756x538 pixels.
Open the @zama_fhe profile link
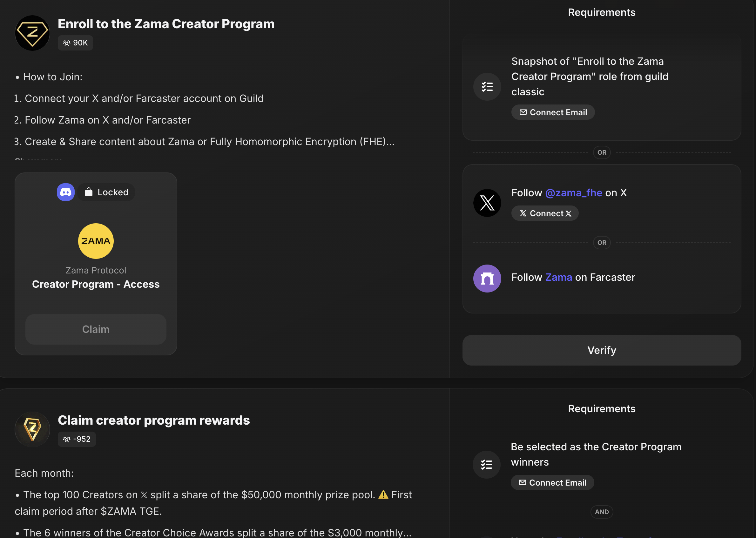coord(573,193)
